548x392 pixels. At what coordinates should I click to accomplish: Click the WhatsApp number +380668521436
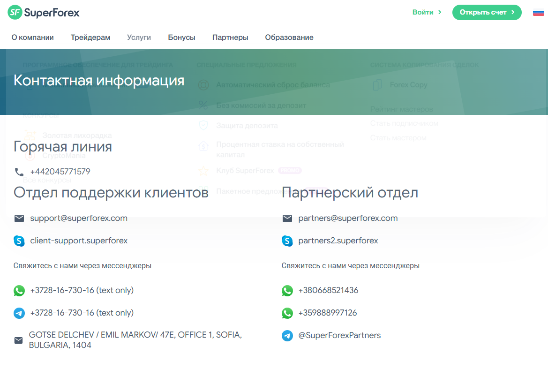pyautogui.click(x=328, y=290)
